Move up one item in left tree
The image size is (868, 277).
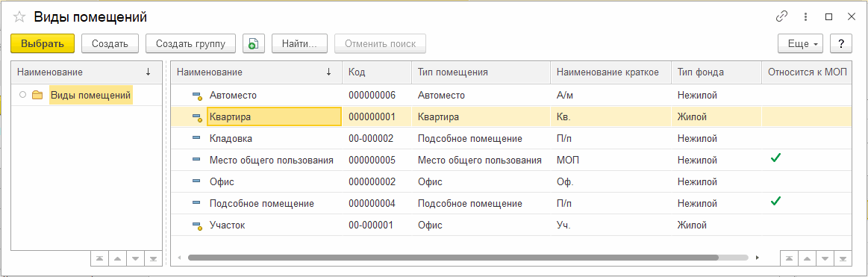pyautogui.click(x=117, y=259)
